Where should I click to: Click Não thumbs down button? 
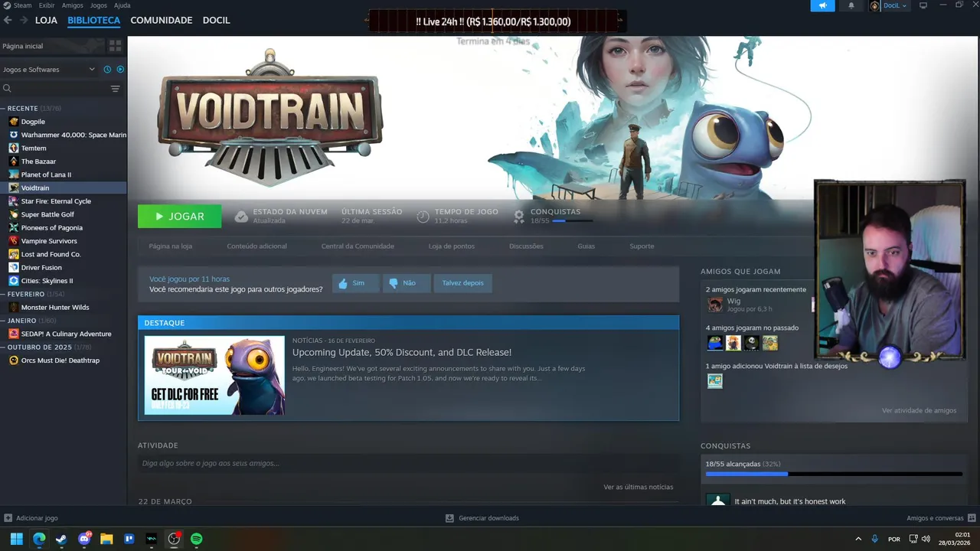(407, 283)
